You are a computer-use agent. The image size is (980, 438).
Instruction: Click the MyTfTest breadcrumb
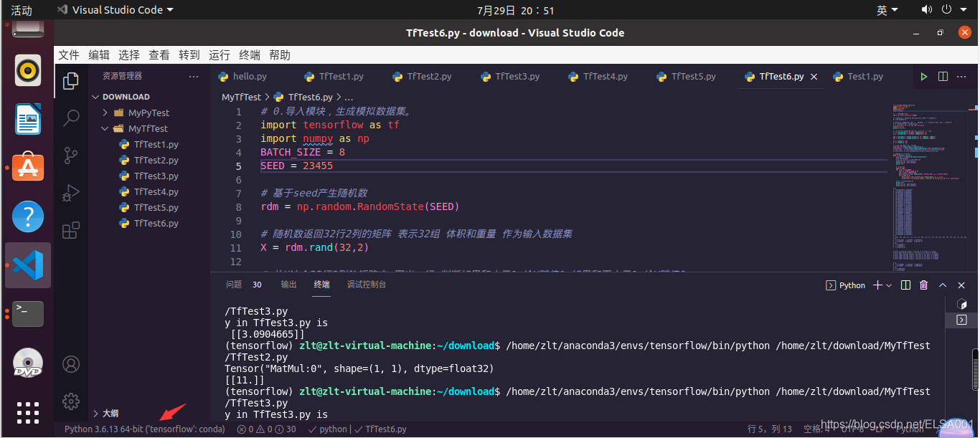(x=242, y=97)
